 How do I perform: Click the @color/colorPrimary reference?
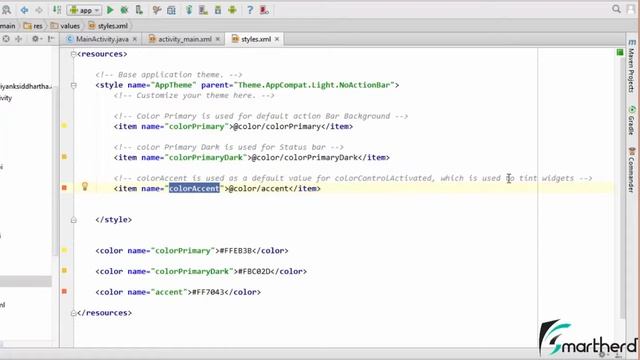[x=277, y=127]
